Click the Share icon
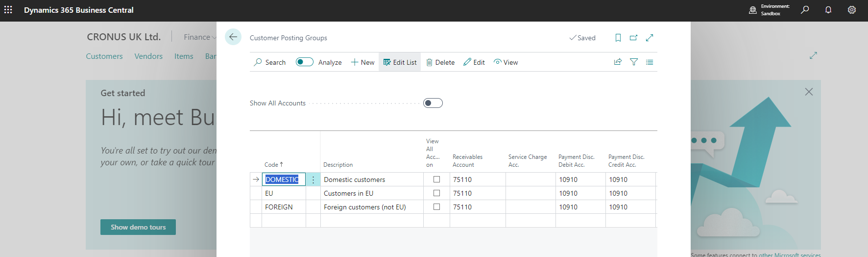This screenshot has height=257, width=868. pos(618,62)
